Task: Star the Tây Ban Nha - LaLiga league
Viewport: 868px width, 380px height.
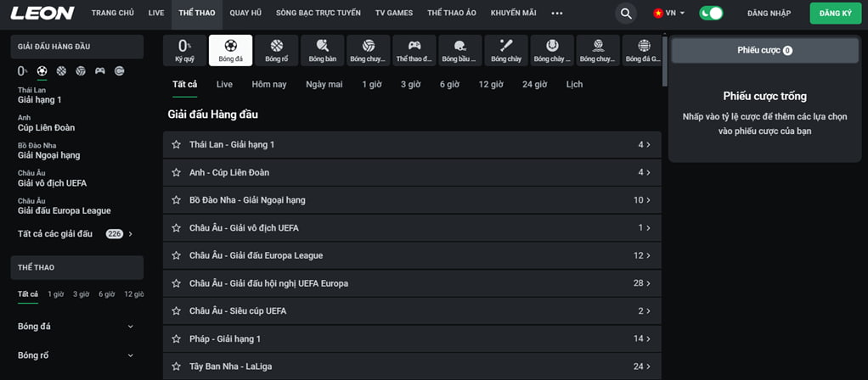Action: [x=177, y=366]
